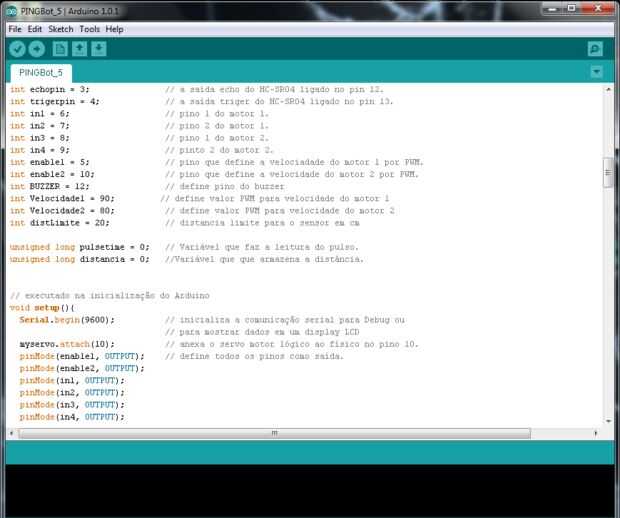Click the 'void setup(){' line
The width and height of the screenshot is (620, 518).
click(42, 308)
